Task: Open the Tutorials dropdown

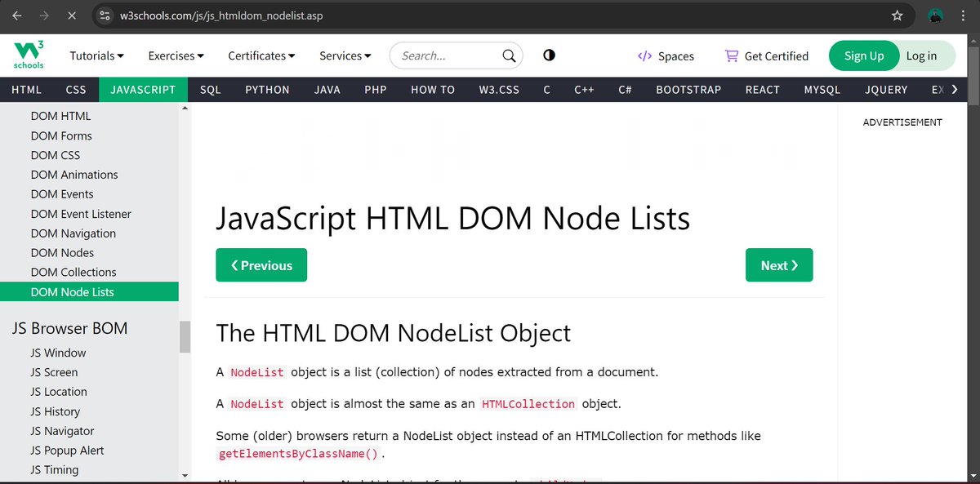Action: [96, 56]
